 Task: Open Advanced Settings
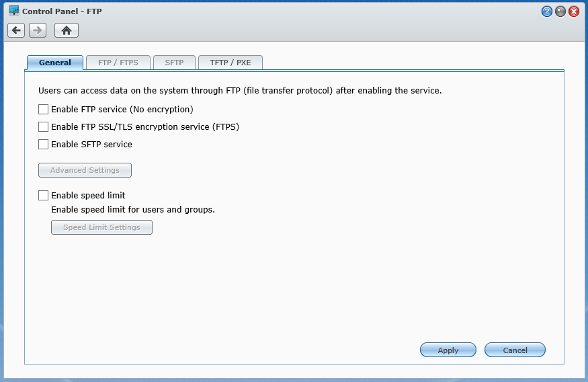point(85,170)
